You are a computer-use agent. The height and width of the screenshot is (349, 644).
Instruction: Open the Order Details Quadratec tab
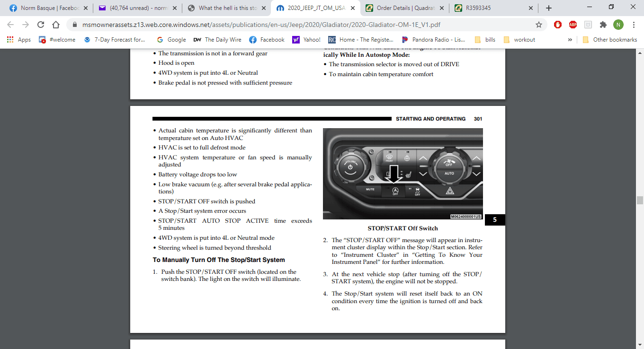tap(401, 8)
